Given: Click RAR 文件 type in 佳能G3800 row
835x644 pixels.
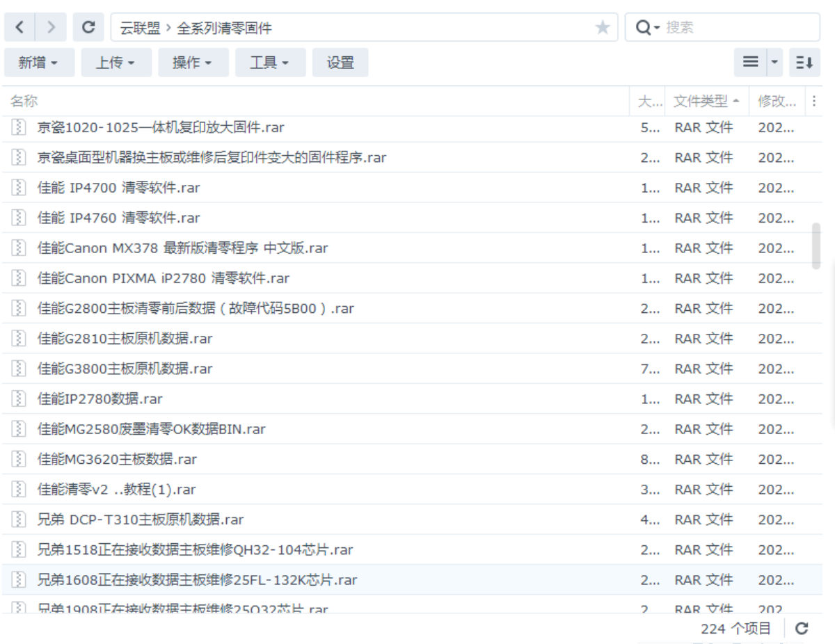Looking at the screenshot, I should (x=703, y=369).
